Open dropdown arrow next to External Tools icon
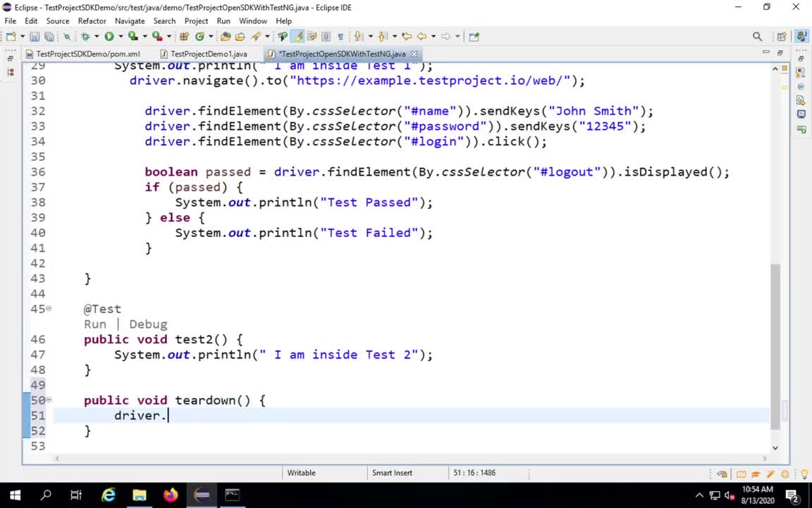812x508 pixels. pyautogui.click(x=169, y=36)
